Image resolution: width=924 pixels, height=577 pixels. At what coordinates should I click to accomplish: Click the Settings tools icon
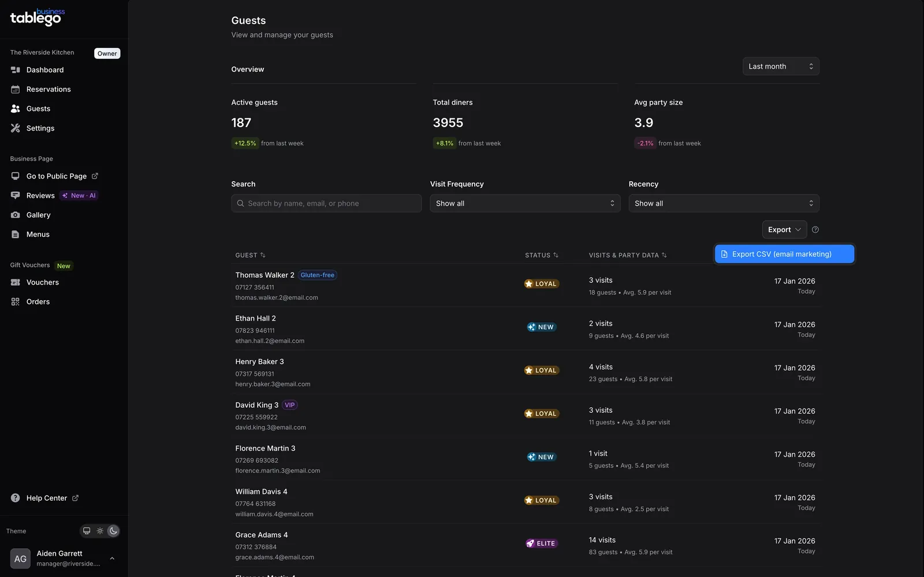click(x=16, y=128)
